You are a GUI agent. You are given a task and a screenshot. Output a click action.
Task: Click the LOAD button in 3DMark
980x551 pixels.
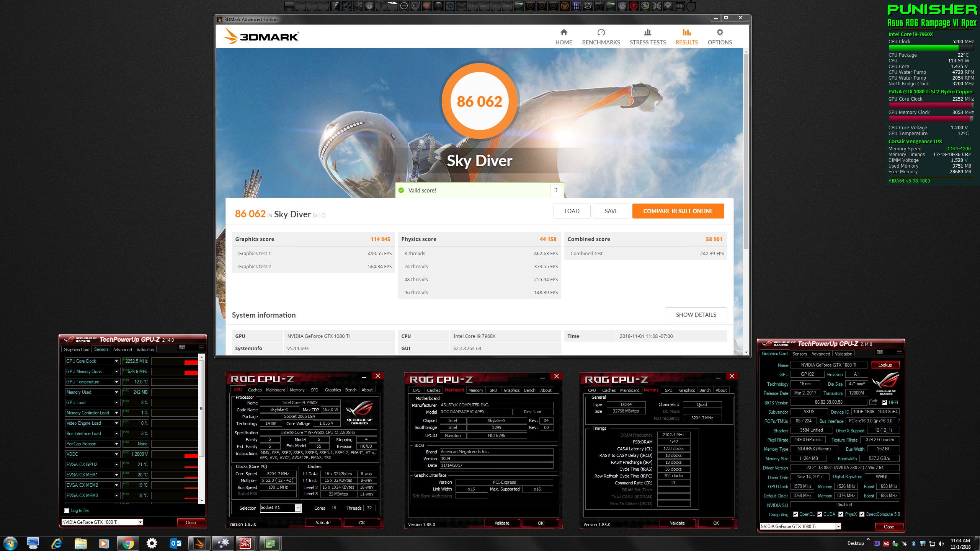[572, 211]
